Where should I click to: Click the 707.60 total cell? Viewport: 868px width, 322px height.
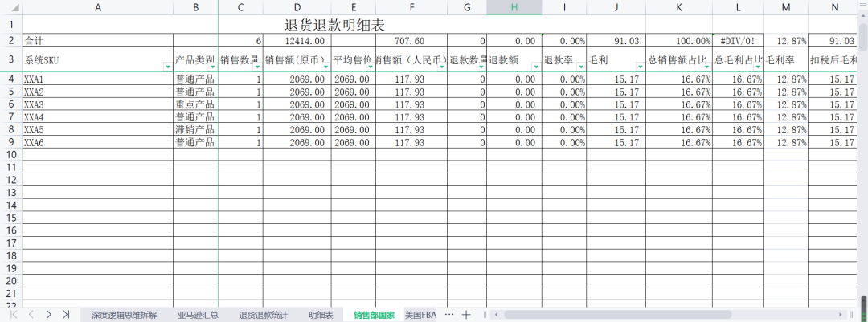[411, 40]
